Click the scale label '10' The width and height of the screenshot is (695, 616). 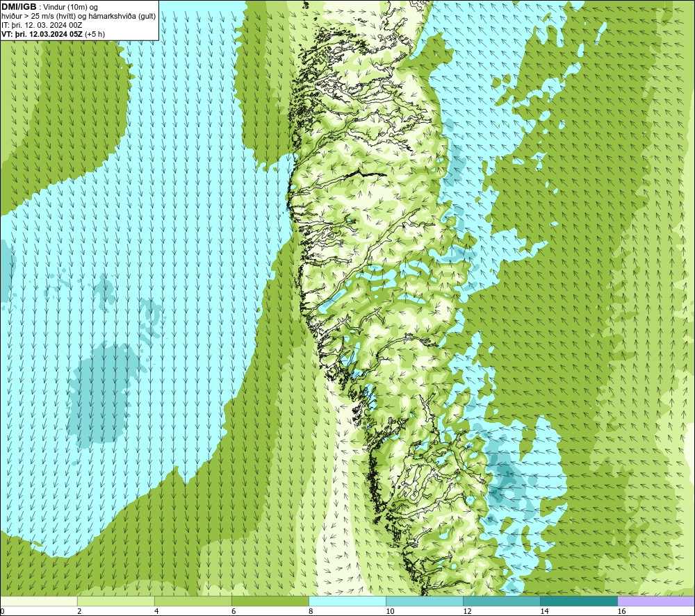tap(390, 611)
